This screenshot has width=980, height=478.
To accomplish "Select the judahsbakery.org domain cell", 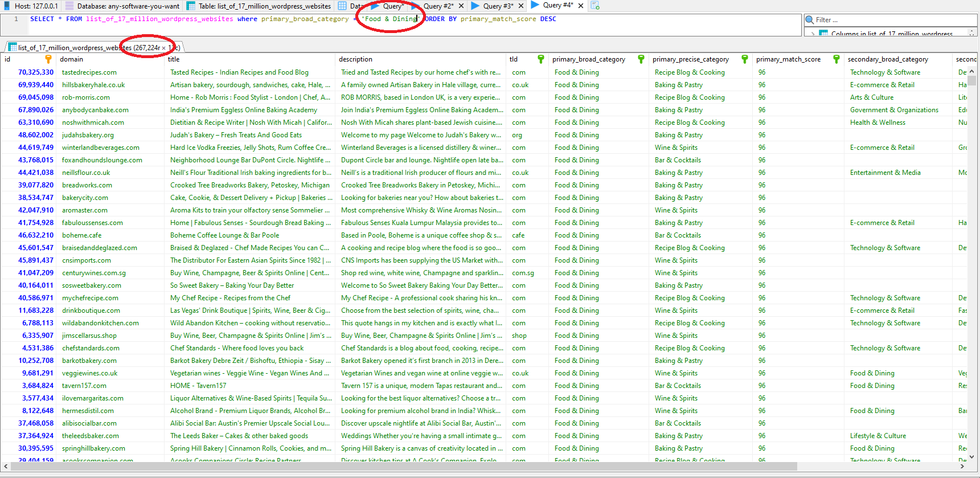I will [x=110, y=135].
